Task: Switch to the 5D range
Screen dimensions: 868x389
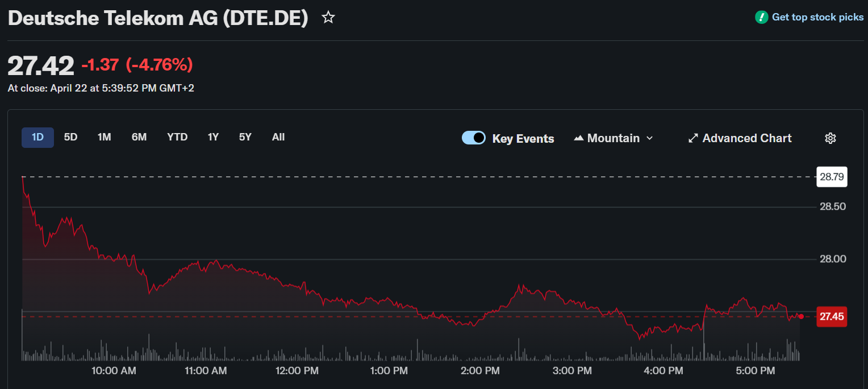Action: coord(70,137)
